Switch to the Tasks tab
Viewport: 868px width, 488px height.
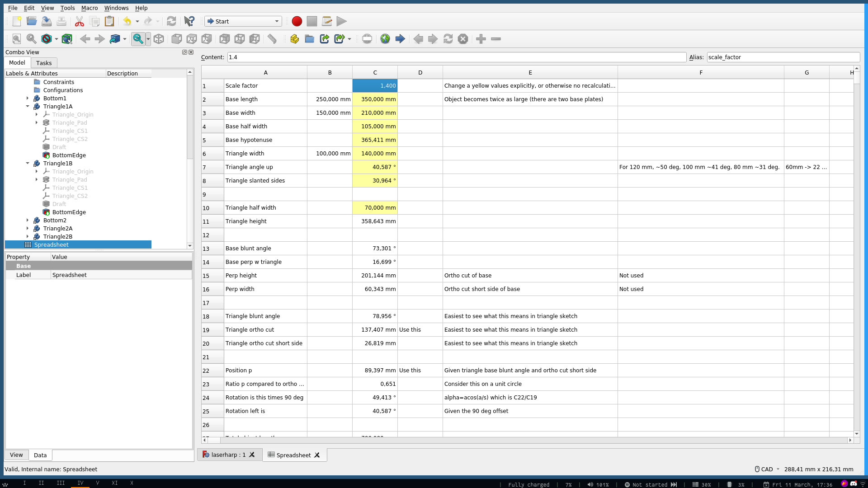click(43, 62)
